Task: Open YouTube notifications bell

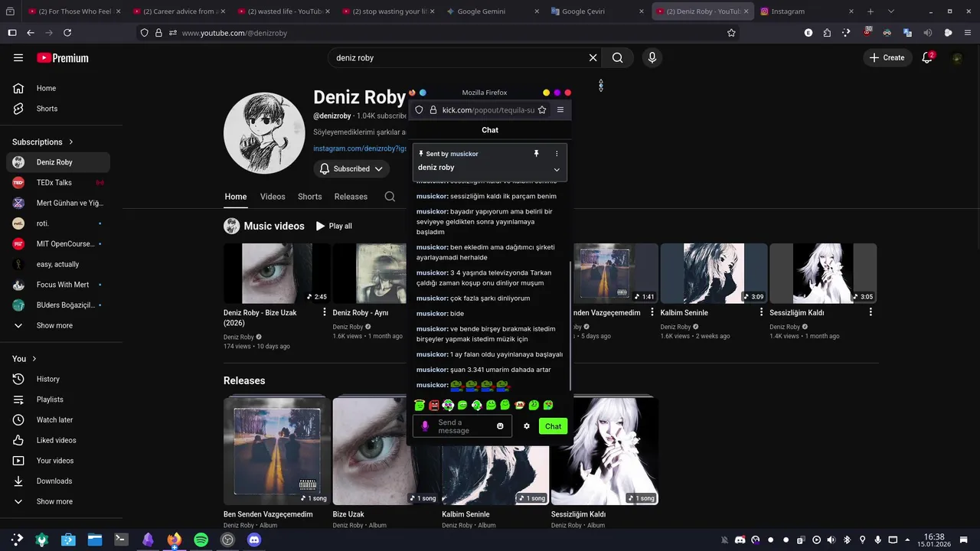Action: tap(927, 57)
